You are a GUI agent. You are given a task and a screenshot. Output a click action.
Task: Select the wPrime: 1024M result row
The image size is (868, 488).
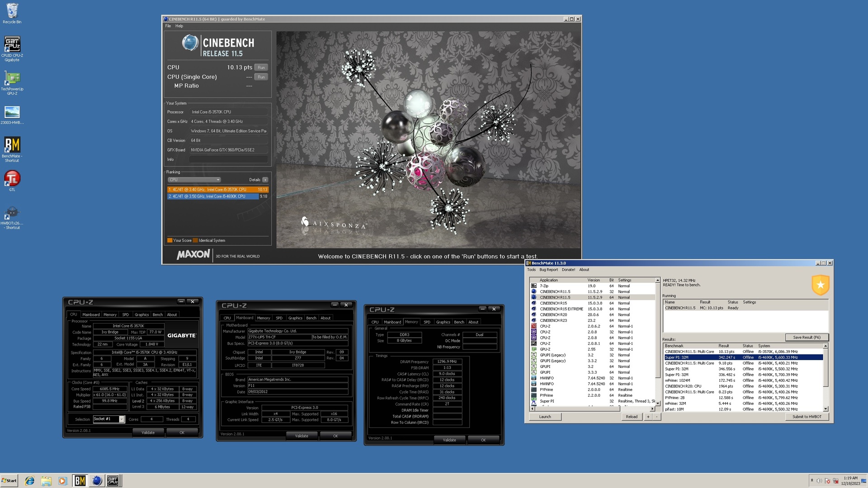pyautogui.click(x=743, y=380)
